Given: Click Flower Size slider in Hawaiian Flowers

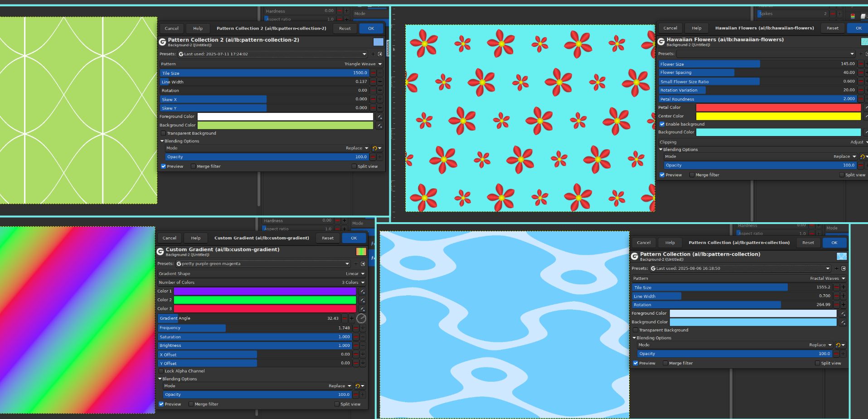Looking at the screenshot, I should 757,64.
